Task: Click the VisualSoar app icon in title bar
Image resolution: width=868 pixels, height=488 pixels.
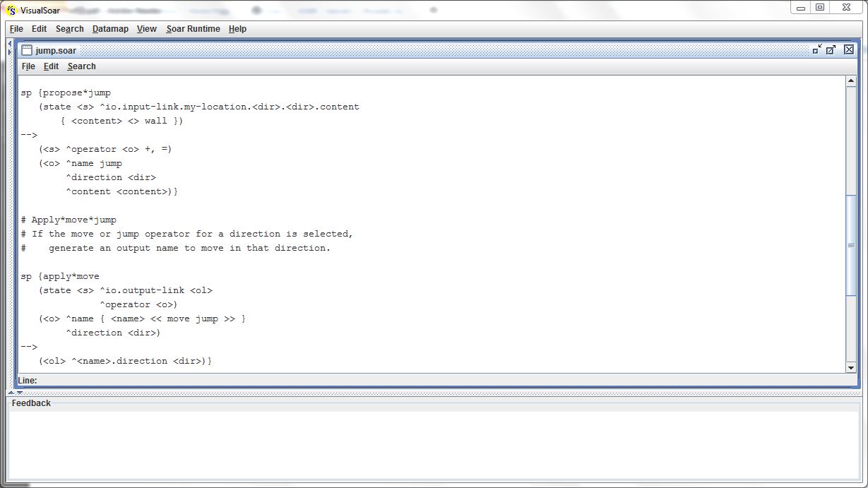Action: point(11,10)
